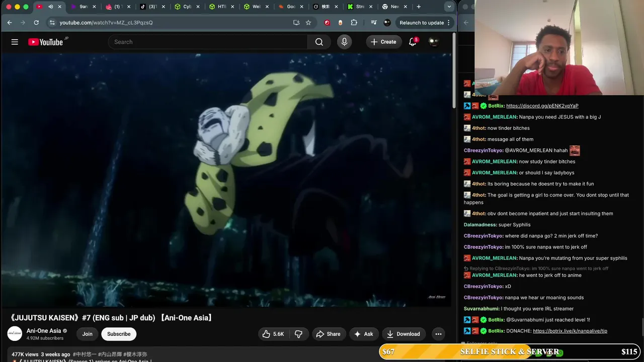This screenshot has width=644, height=362.
Task: Go forward with the browser forward arrow
Action: (x=23, y=23)
